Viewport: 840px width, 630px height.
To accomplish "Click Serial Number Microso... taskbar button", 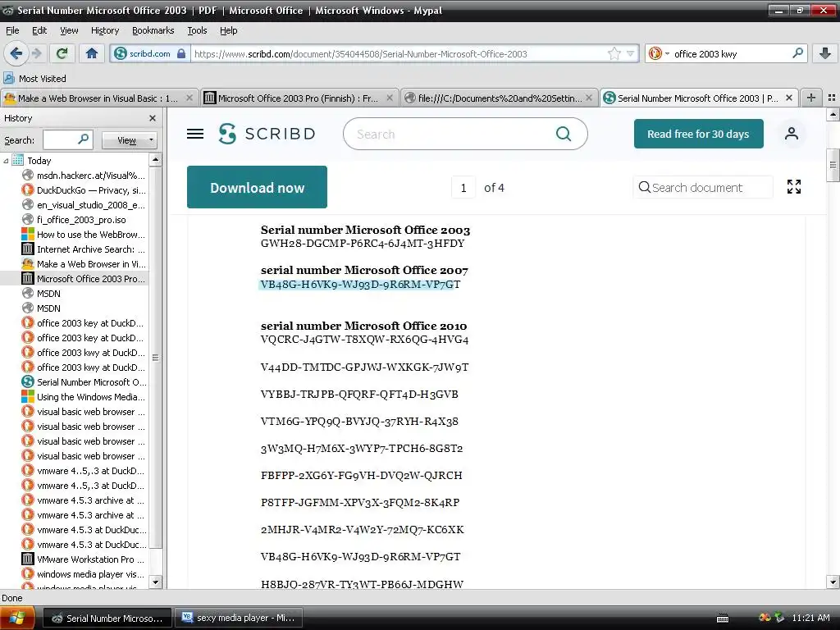I will 107,618.
